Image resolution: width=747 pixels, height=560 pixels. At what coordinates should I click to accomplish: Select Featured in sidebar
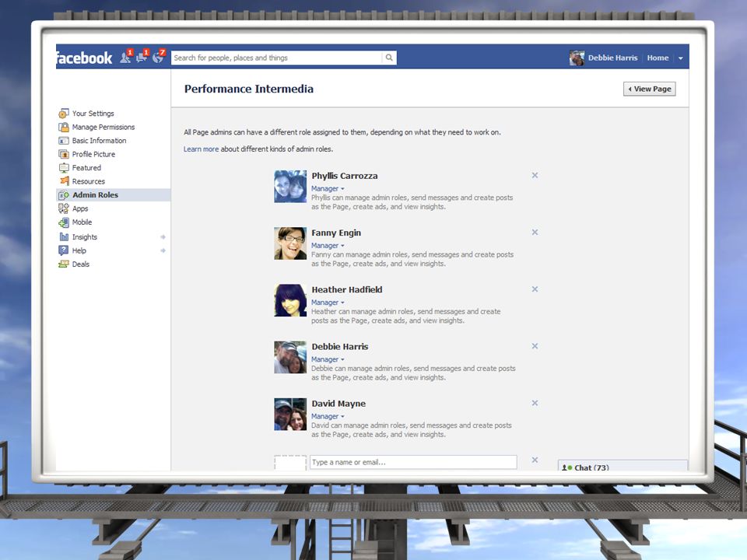86,168
